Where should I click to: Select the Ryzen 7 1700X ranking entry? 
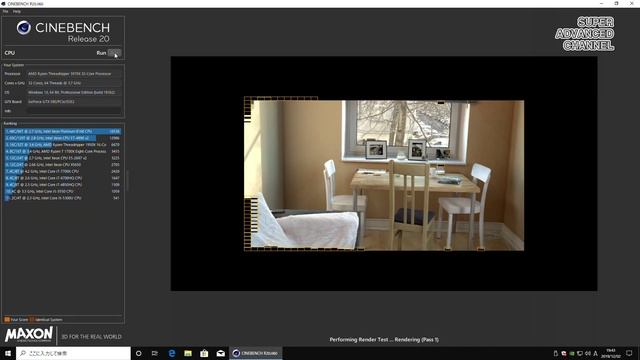[62, 151]
